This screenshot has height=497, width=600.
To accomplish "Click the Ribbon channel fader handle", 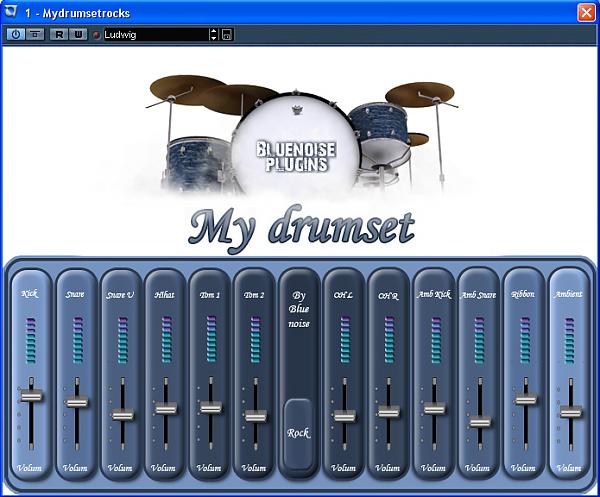I will tap(525, 399).
